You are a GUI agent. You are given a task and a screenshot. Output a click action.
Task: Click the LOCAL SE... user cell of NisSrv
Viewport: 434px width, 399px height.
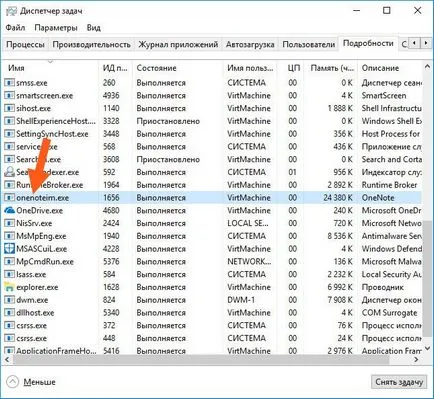tap(248, 223)
